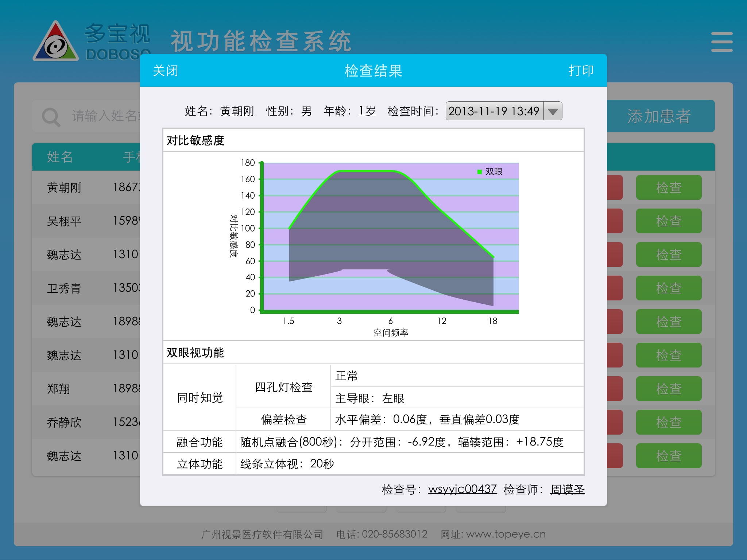Click the exam number wsyyjc00437

click(x=462, y=489)
